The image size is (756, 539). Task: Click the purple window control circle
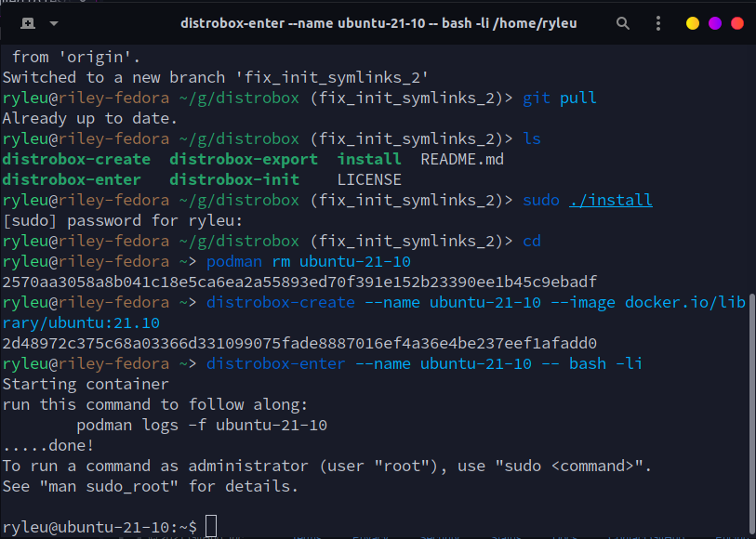715,23
